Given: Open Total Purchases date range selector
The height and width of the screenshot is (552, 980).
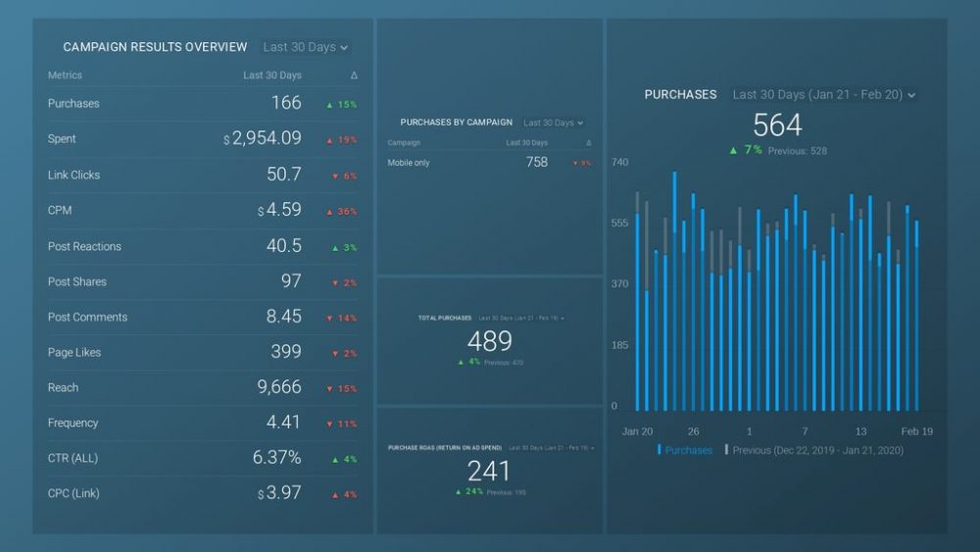Looking at the screenshot, I should [520, 319].
